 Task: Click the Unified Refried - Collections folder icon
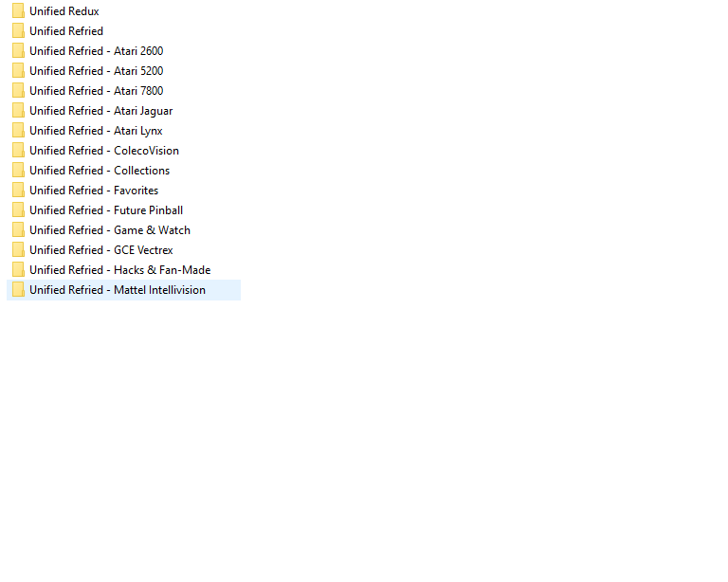(x=18, y=171)
